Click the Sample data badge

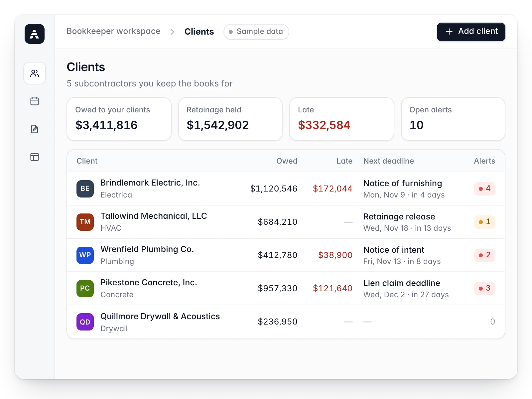pyautogui.click(x=256, y=32)
